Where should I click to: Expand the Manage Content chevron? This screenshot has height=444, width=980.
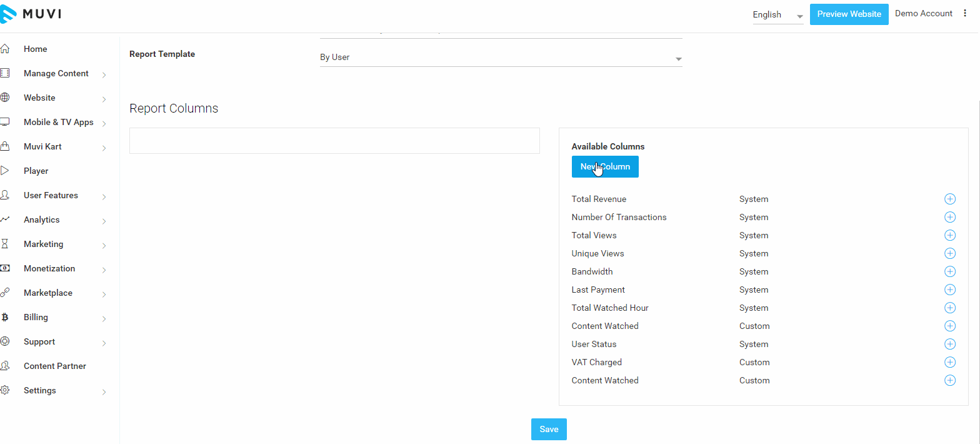click(104, 75)
